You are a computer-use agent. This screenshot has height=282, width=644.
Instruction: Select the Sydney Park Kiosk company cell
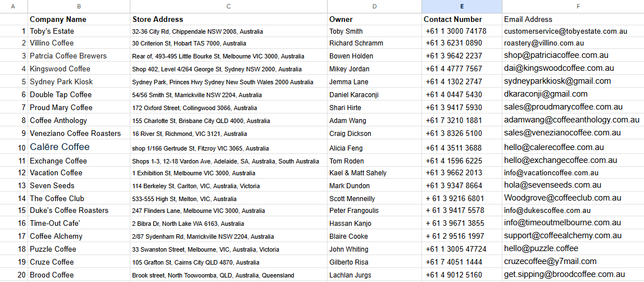79,81
